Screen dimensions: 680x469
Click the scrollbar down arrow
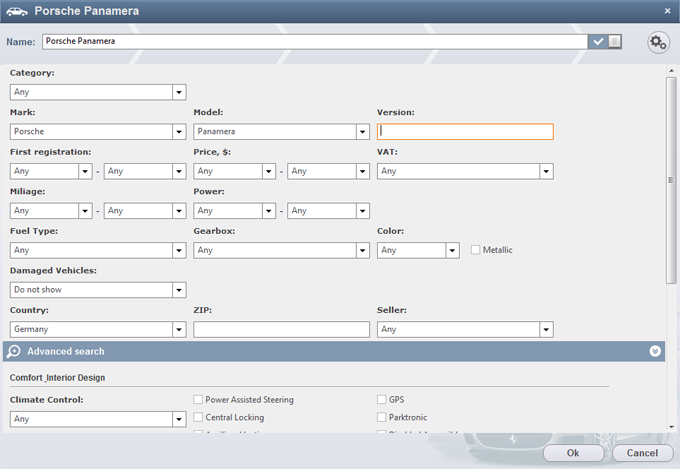pyautogui.click(x=671, y=427)
